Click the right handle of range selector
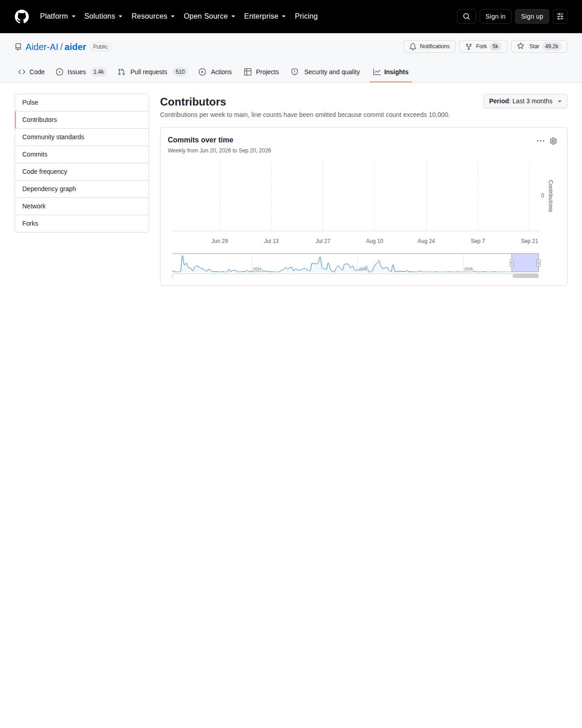Viewport: 582px width, 728px height. [x=538, y=263]
